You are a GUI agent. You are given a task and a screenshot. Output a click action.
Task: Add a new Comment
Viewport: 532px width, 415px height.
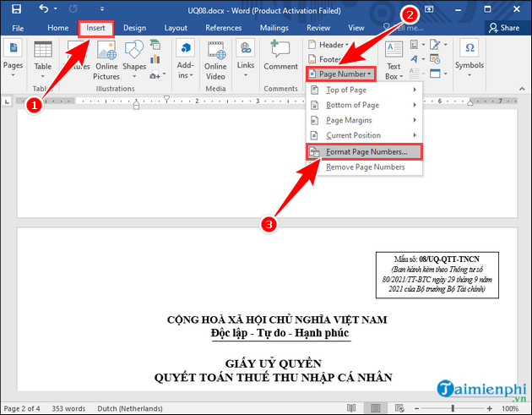click(x=280, y=55)
